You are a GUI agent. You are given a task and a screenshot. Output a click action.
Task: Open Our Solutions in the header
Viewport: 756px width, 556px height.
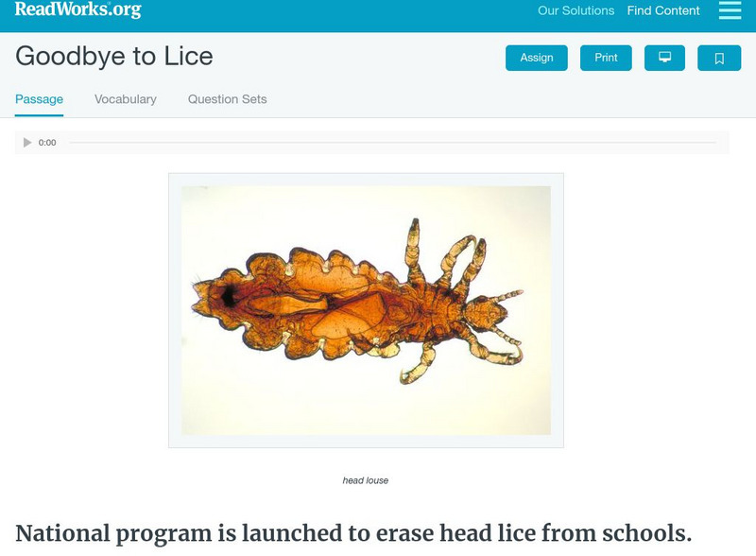[x=576, y=10]
